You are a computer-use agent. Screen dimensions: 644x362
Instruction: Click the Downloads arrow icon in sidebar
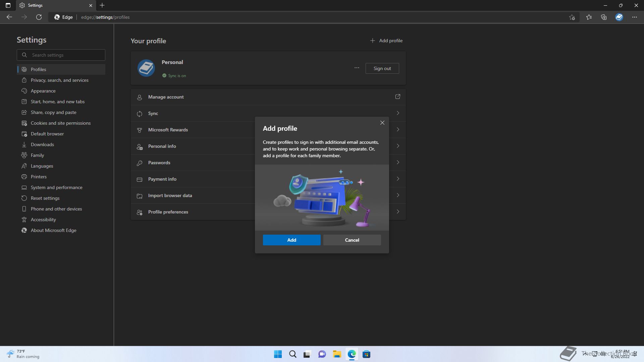coord(24,144)
